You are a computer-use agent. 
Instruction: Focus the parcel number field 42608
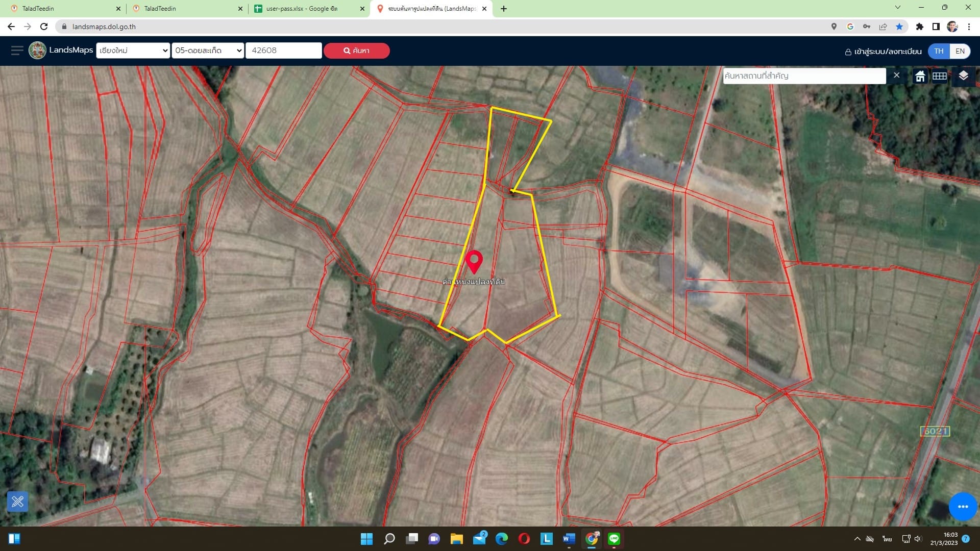point(284,51)
